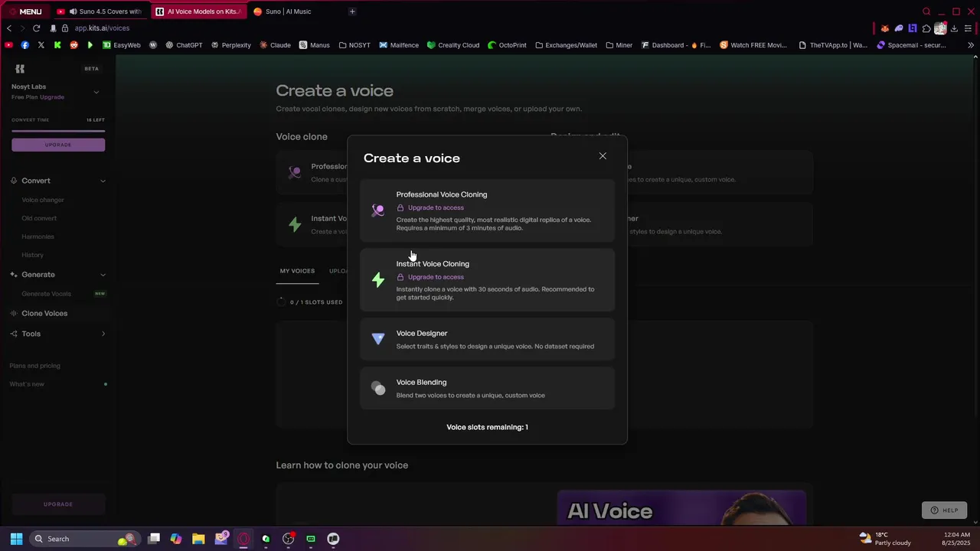Switch to Suno 4.5 Covers browser tab
The height and width of the screenshot is (551, 980).
pyautogui.click(x=100, y=11)
